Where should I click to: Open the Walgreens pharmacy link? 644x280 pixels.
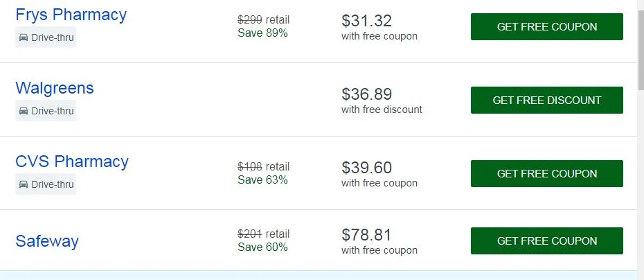pos(55,88)
